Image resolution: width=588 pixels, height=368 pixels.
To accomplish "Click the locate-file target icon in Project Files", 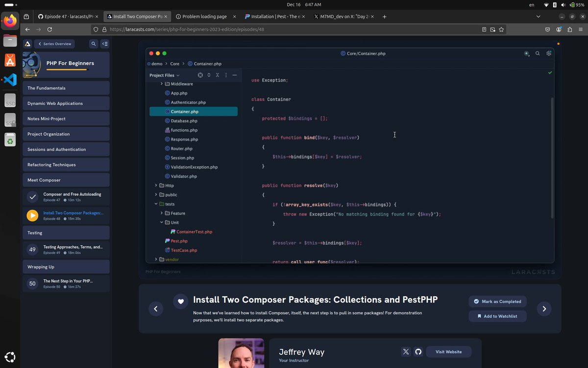I will click(x=200, y=75).
